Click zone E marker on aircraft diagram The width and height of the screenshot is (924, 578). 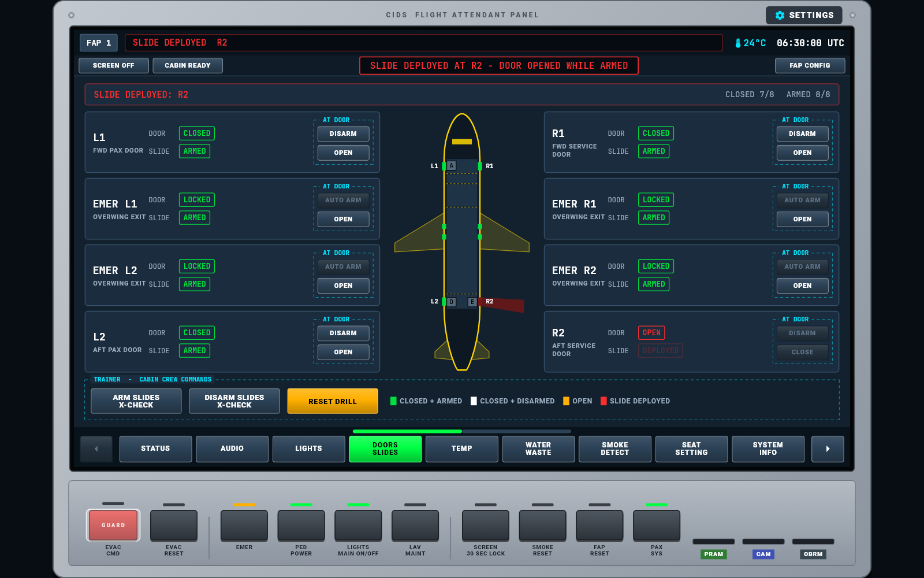472,302
